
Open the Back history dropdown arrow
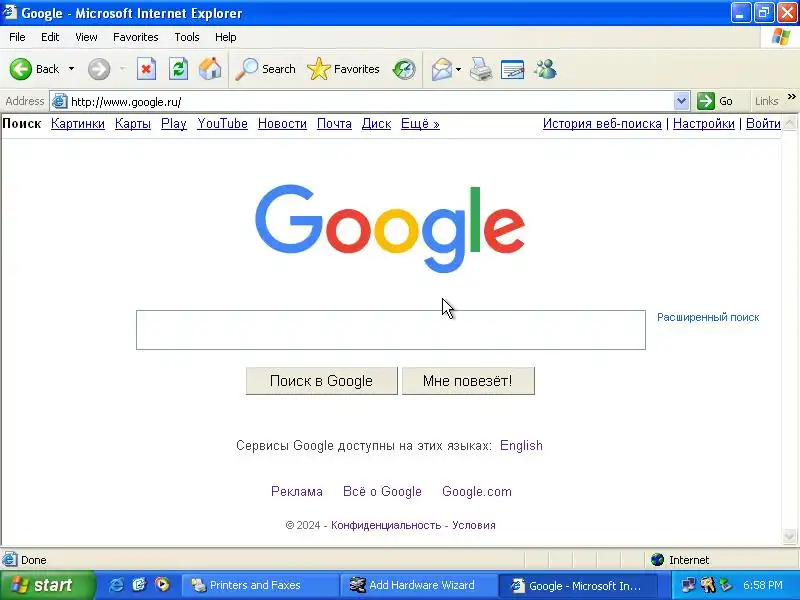click(x=71, y=69)
